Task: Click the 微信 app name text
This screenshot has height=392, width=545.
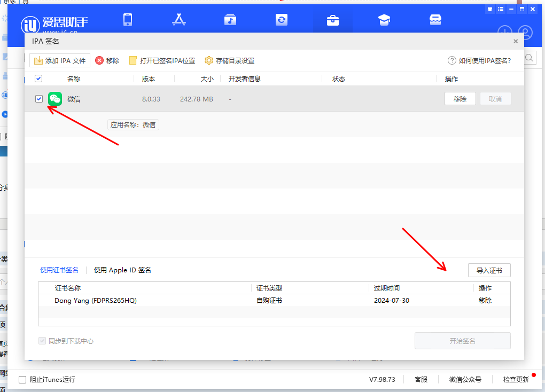Action: coord(74,99)
